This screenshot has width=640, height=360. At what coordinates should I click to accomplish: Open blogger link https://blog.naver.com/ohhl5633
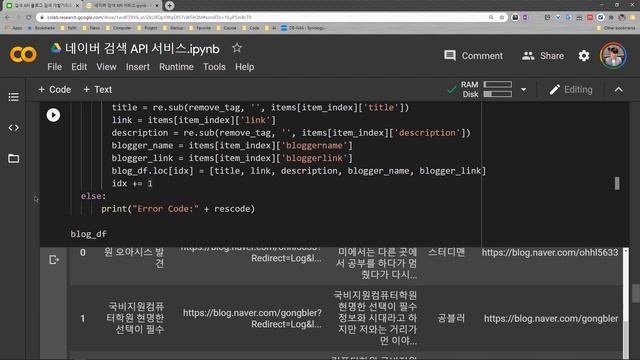pos(549,253)
